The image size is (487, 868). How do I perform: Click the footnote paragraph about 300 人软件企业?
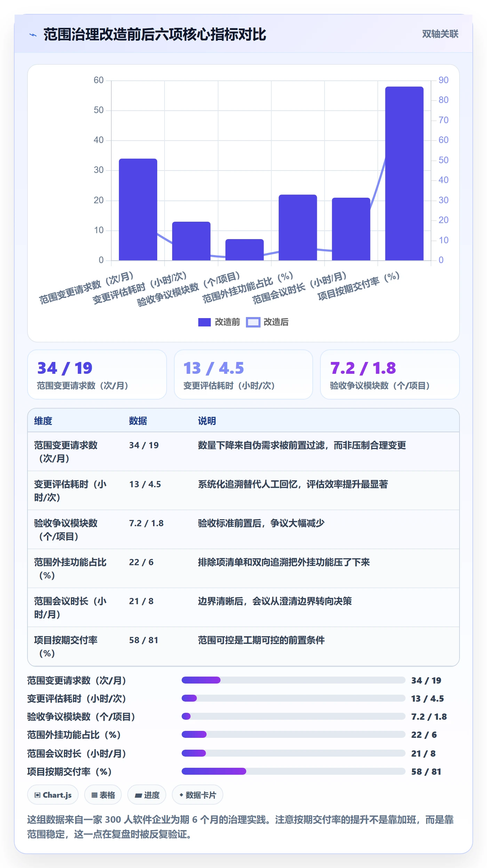click(x=241, y=827)
